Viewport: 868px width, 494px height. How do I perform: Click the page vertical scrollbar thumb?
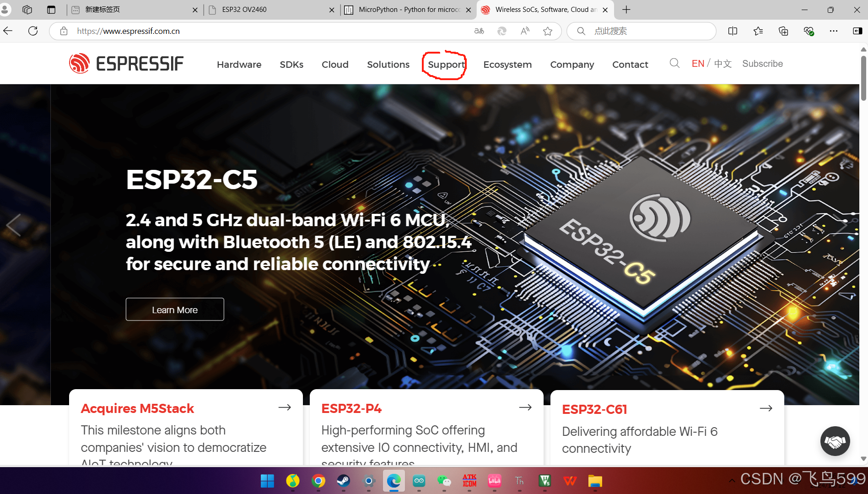(x=863, y=78)
